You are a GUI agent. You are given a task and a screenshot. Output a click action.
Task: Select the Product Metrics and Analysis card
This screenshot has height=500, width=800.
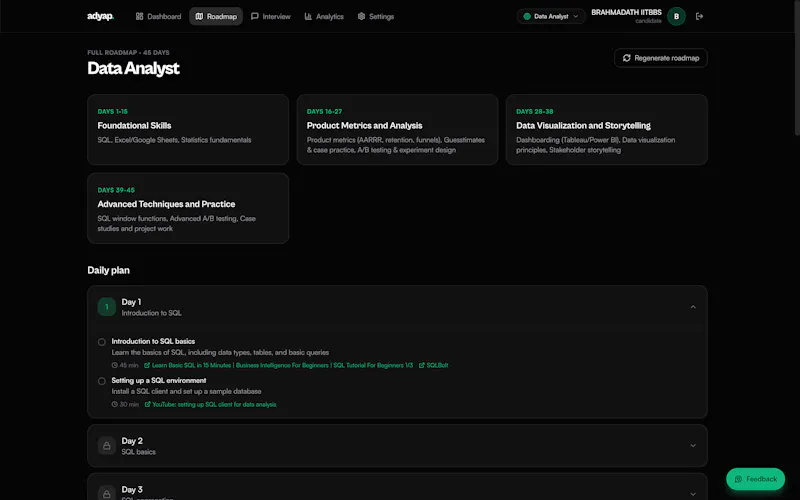pyautogui.click(x=397, y=130)
